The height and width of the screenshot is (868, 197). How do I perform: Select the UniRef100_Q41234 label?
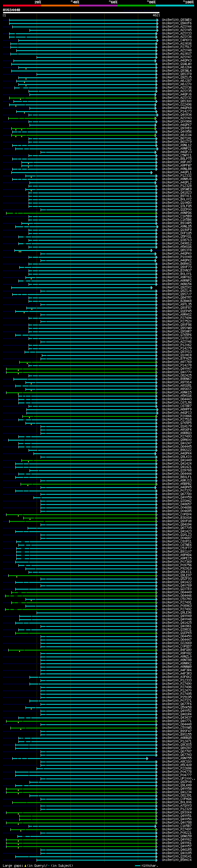pyautogui.click(x=177, y=792)
